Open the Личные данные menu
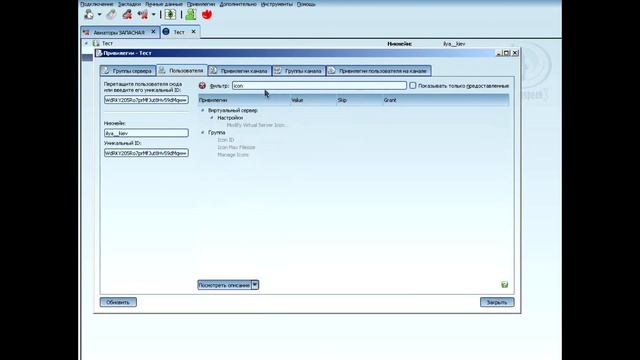Viewport: 640px width, 360px height. (x=164, y=4)
